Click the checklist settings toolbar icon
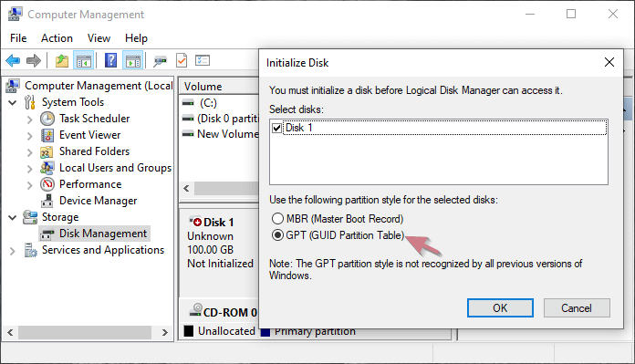Image resolution: width=635 pixels, height=364 pixels. [203, 61]
